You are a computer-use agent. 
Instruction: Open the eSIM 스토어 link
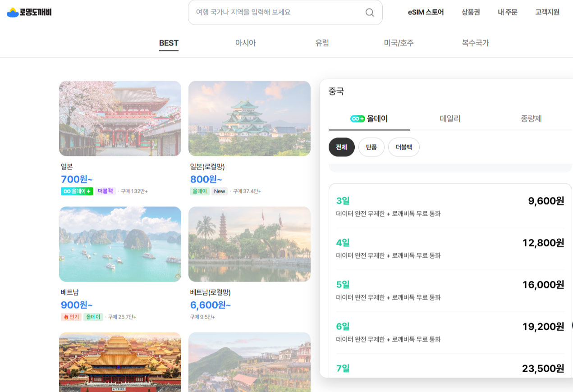pyautogui.click(x=426, y=12)
